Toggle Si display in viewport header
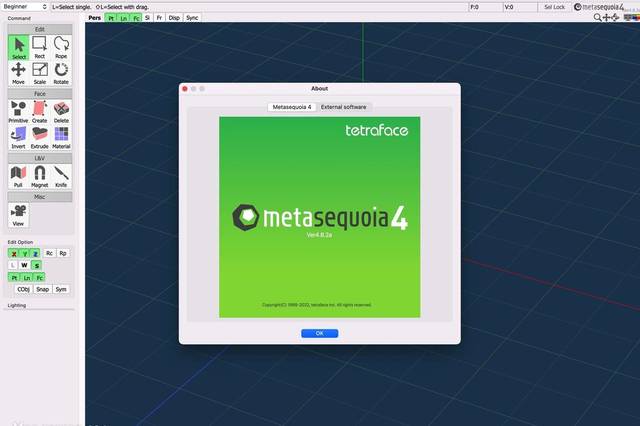Viewport: 640px width, 426px height. pos(147,18)
